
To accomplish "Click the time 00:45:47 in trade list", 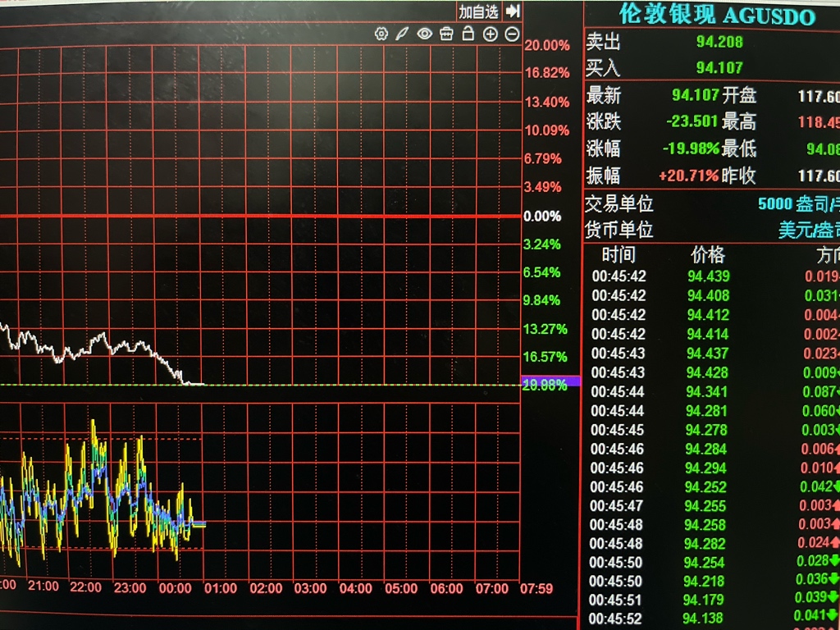I will click(616, 505).
